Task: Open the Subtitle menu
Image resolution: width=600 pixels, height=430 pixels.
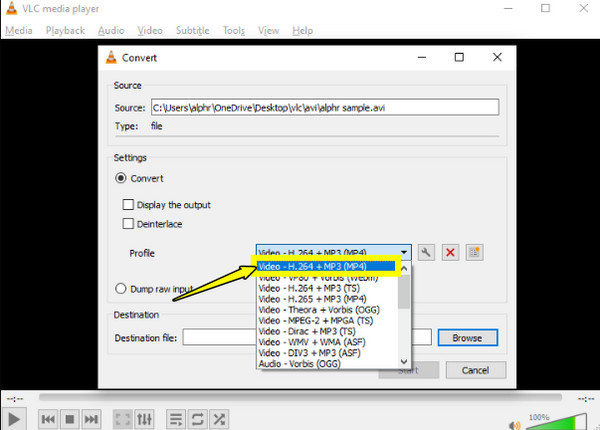Action: [192, 30]
